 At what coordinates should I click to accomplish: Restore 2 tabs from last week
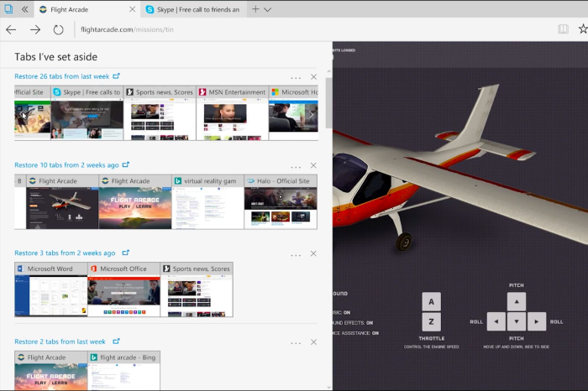tap(60, 341)
